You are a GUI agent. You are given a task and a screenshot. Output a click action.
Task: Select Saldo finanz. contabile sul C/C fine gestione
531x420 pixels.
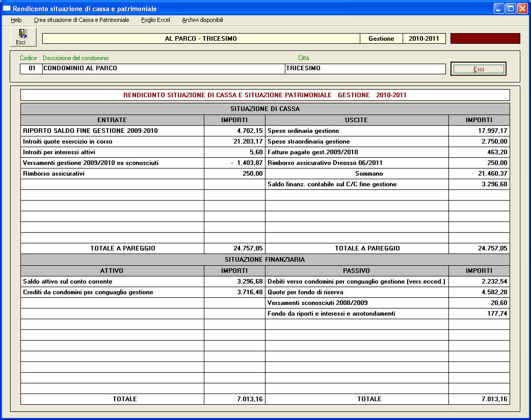[357, 184]
